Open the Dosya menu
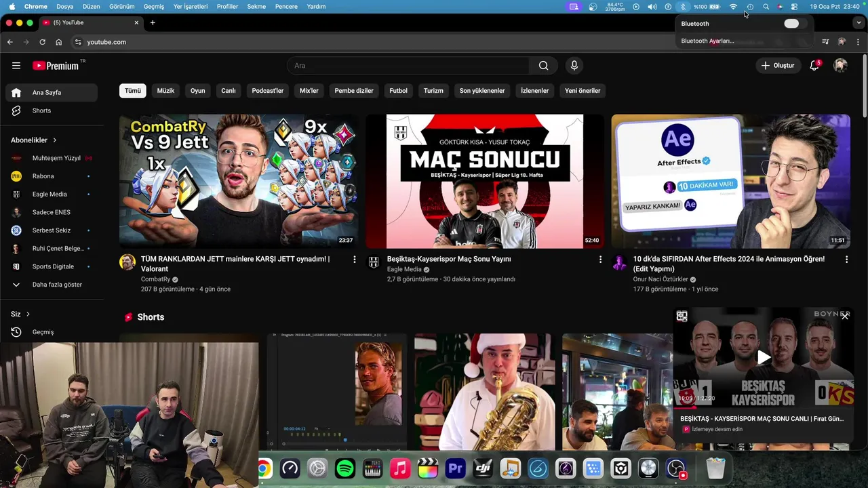Screen dimensions: 868x488 click(64, 7)
